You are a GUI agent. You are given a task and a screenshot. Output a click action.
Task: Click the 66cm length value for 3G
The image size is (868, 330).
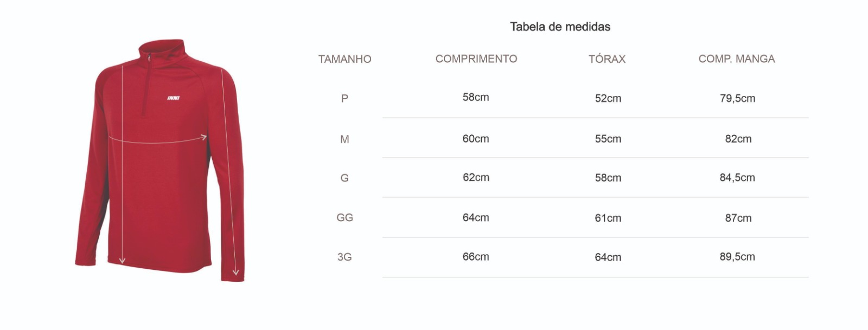click(x=475, y=256)
